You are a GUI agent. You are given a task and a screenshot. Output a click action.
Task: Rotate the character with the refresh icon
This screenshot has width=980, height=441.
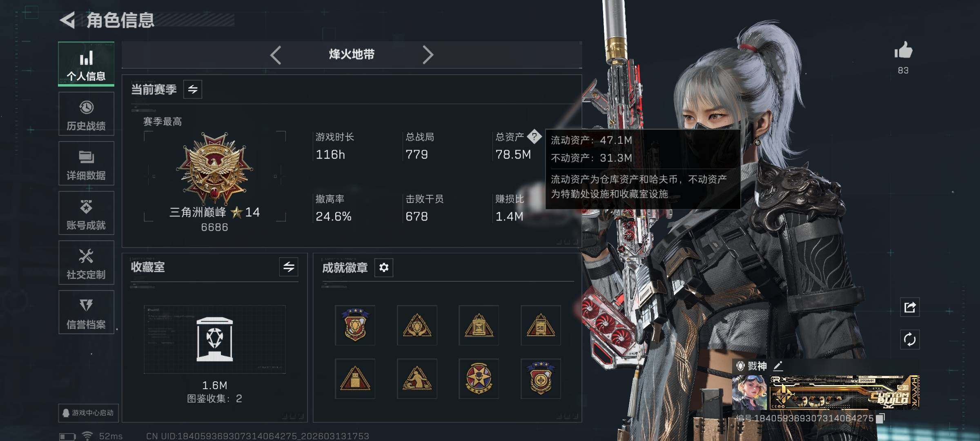pyautogui.click(x=910, y=340)
